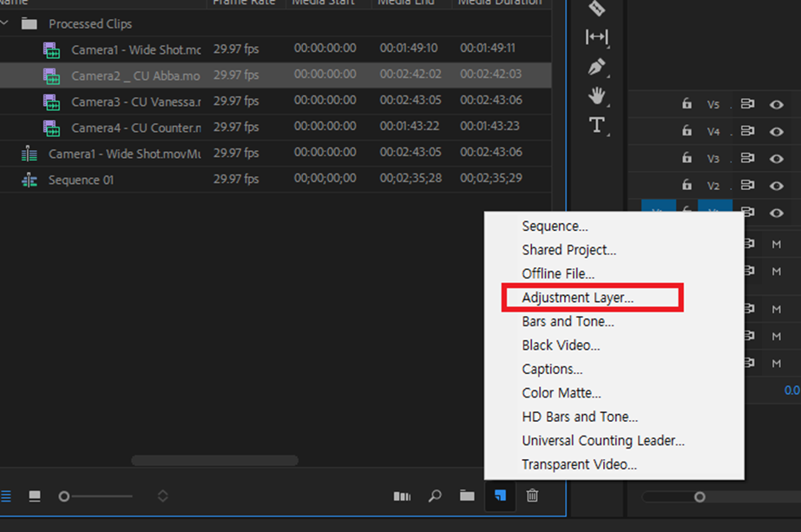
Task: Select the Pen tool
Action: (597, 67)
